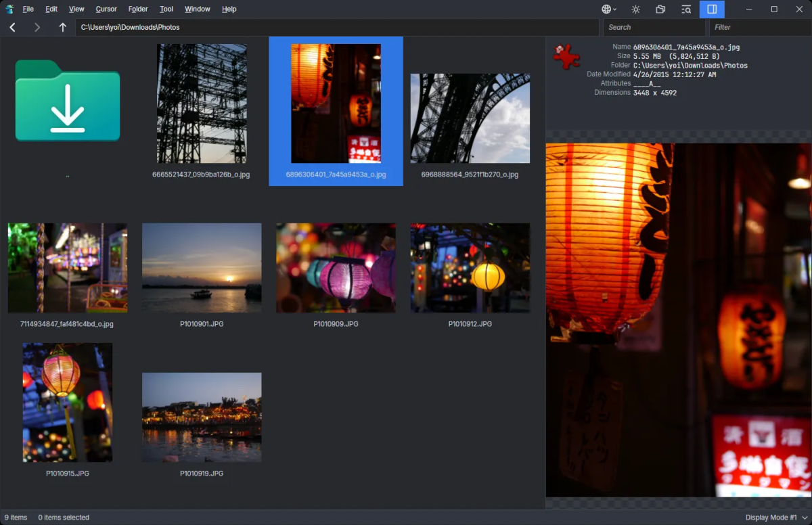Click the red splat file icon in preview
This screenshot has height=525, width=812.
click(x=566, y=57)
